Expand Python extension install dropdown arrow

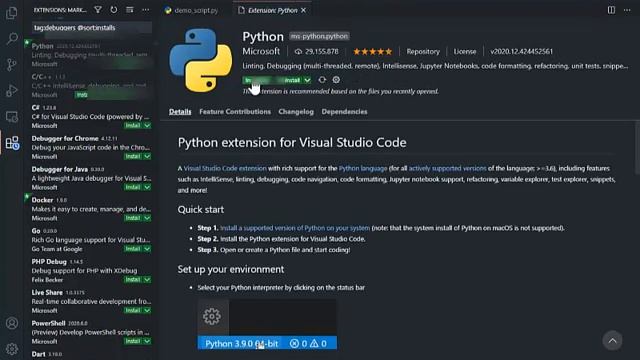coord(307,80)
